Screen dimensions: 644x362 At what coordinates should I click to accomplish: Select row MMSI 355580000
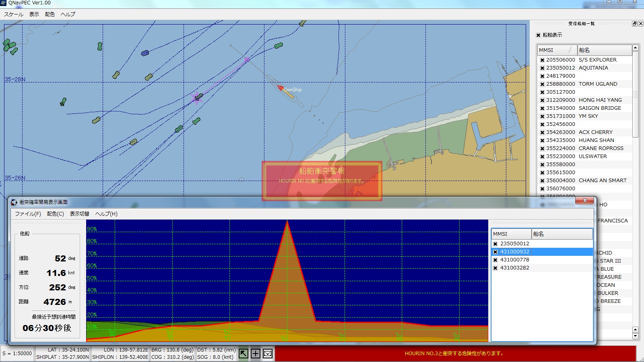[x=585, y=165]
